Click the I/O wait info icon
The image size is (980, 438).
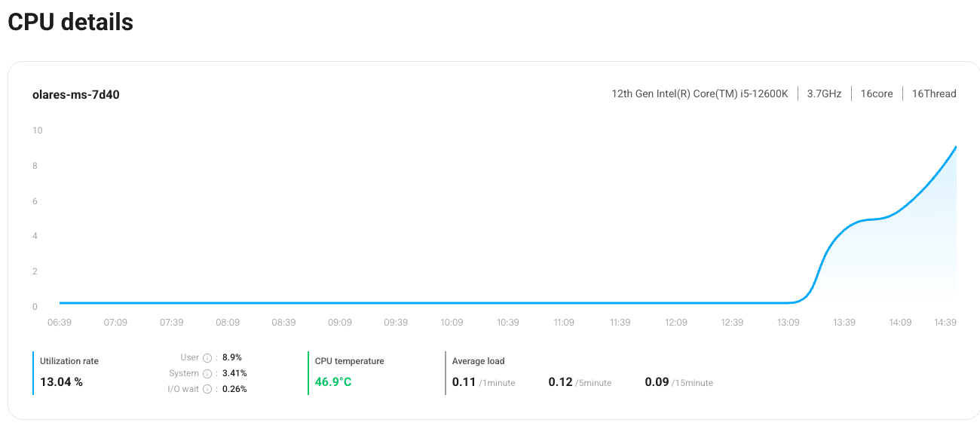[207, 390]
